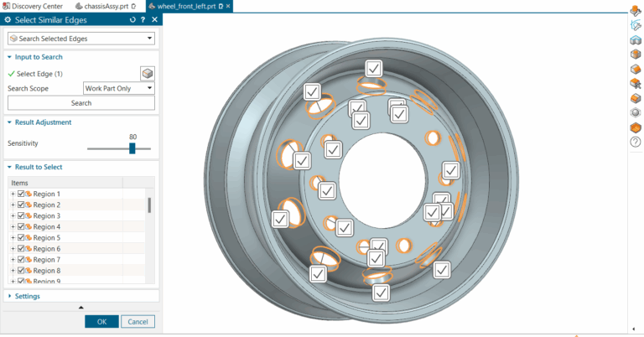Close the Select Similar Edges dialog

coord(154,19)
